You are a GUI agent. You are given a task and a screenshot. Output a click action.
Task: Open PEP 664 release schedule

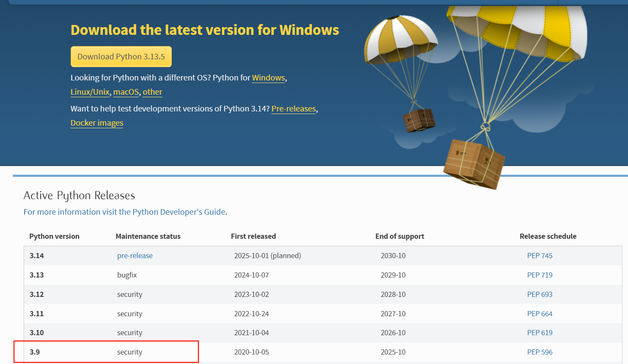[x=540, y=314]
